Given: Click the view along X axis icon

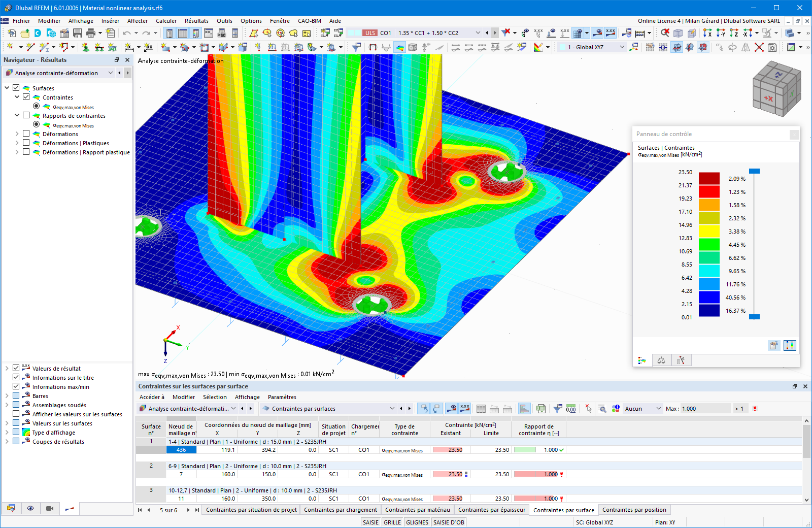Looking at the screenshot, I should pyautogui.click(x=708, y=33).
